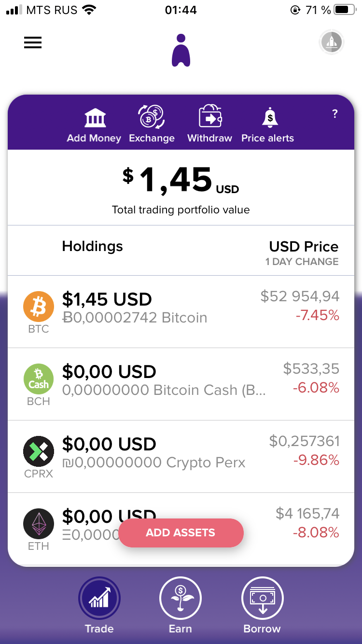The width and height of the screenshot is (362, 644).
Task: Tap the ADD ASSETS button
Action: coord(181,533)
